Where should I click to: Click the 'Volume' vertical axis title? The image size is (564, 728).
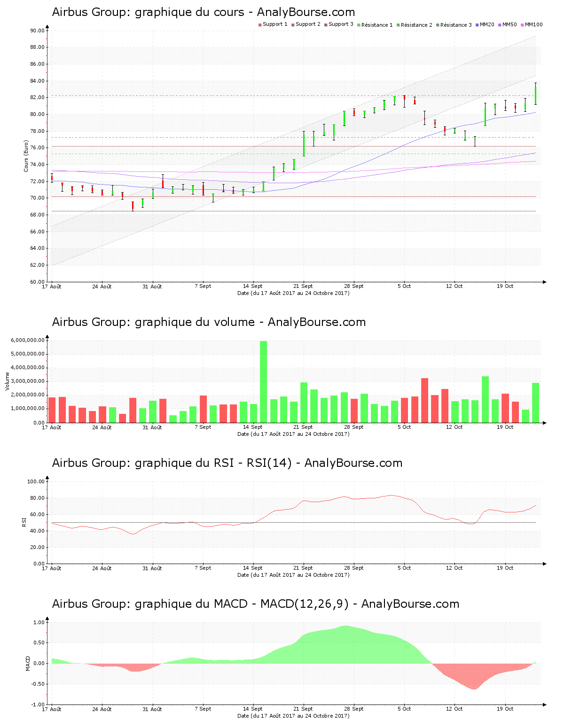pyautogui.click(x=7, y=381)
